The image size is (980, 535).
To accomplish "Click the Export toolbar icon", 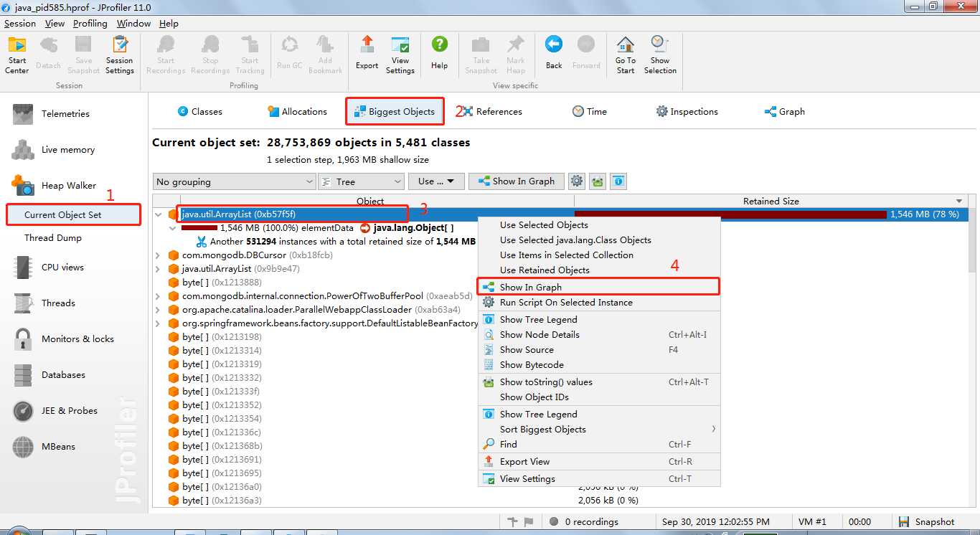I will (367, 55).
